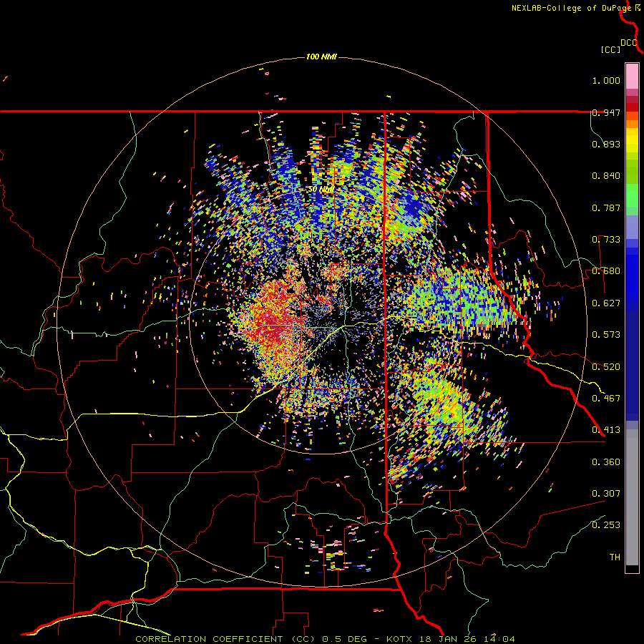Click the 0.253 color scale value
The height and width of the screenshot is (644, 644).
click(x=606, y=525)
